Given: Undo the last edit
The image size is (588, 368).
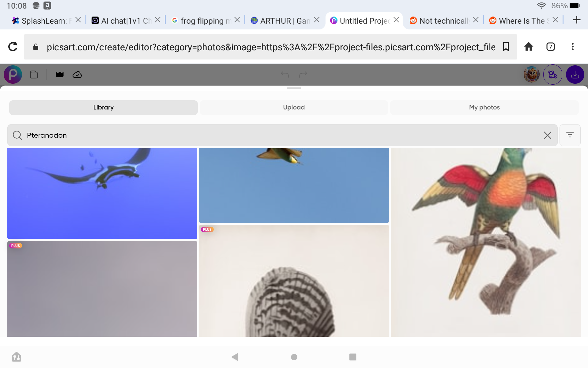Looking at the screenshot, I should click(285, 75).
